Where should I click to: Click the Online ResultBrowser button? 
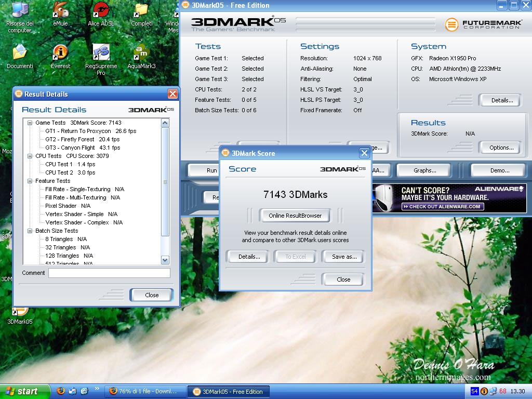(x=295, y=216)
